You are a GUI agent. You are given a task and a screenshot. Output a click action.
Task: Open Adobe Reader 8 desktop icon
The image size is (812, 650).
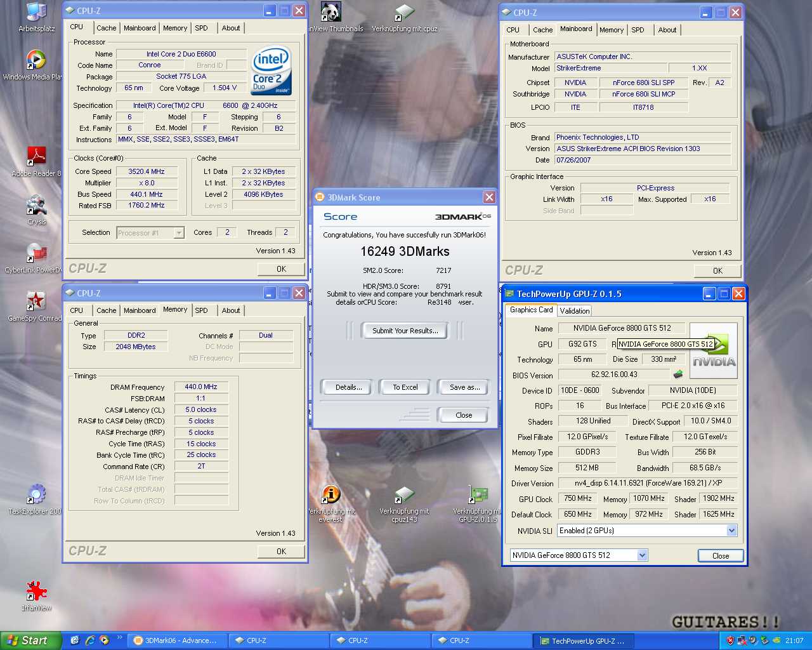(x=36, y=161)
